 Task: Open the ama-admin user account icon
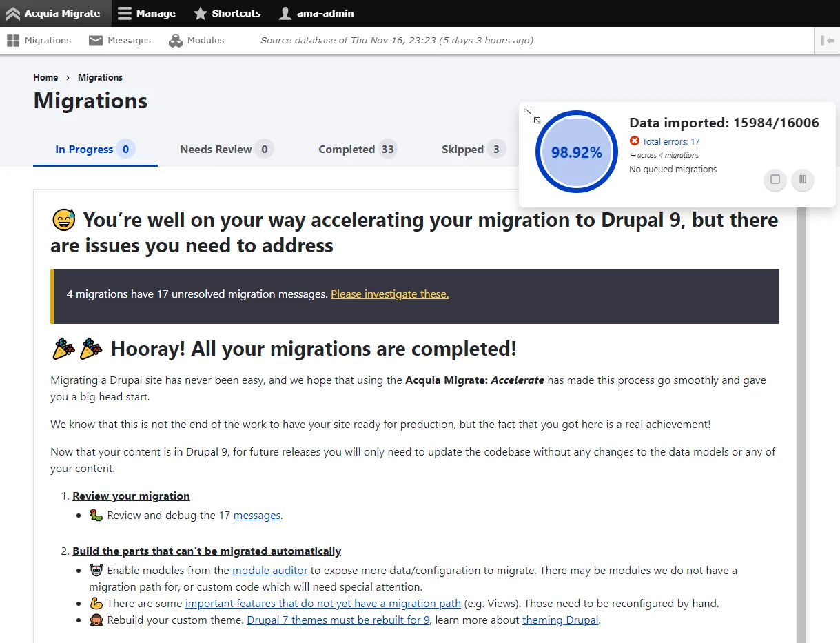point(285,13)
